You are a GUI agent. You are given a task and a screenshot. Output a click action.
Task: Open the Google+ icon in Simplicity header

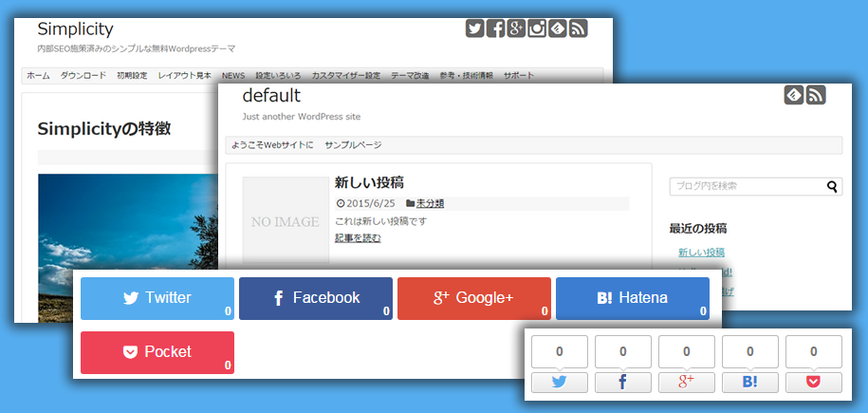pos(516,28)
